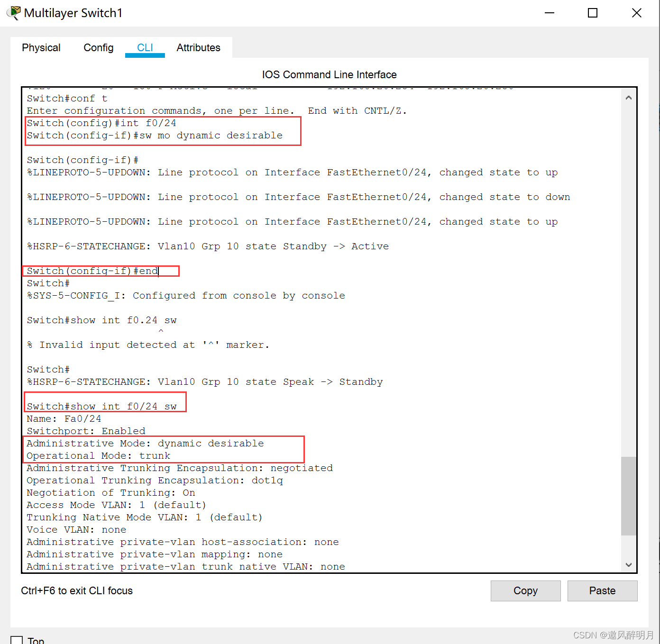Click 'Administrative Mode: dynamic desirable' line
The height and width of the screenshot is (644, 660).
pos(145,443)
